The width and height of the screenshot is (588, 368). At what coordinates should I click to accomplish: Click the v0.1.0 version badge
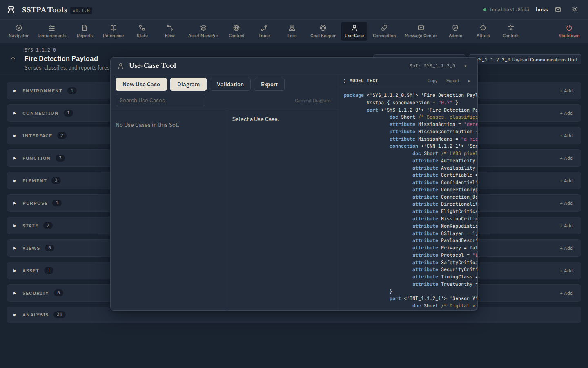point(81,11)
